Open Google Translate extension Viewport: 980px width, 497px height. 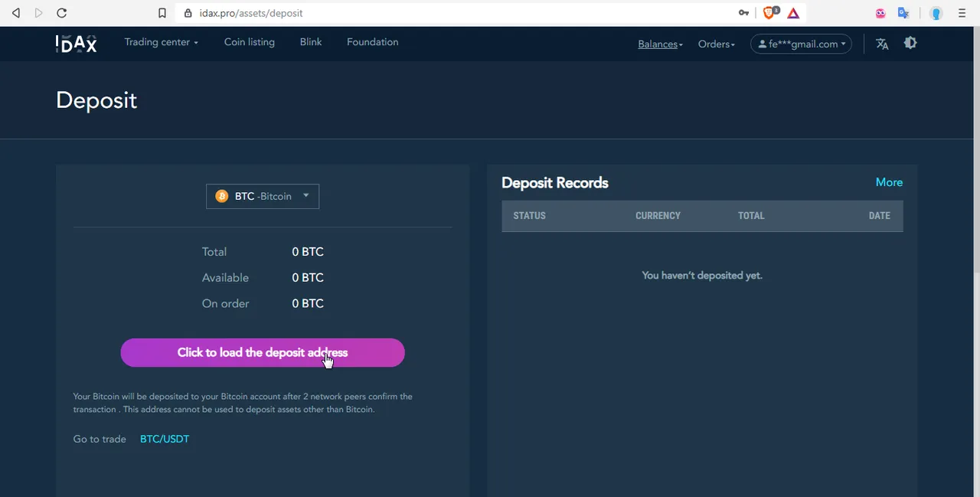click(903, 13)
